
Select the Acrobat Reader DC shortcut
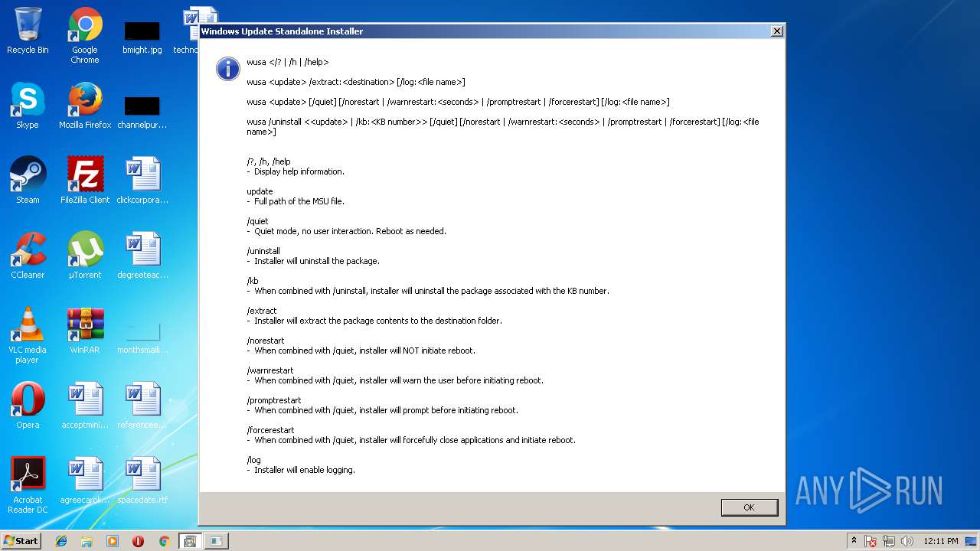pos(28,485)
